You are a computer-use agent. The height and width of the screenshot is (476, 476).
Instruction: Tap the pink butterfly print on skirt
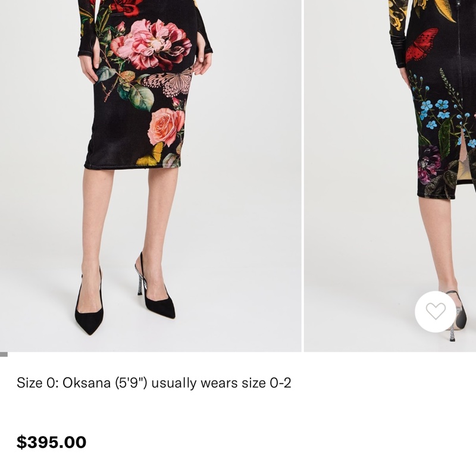click(168, 82)
